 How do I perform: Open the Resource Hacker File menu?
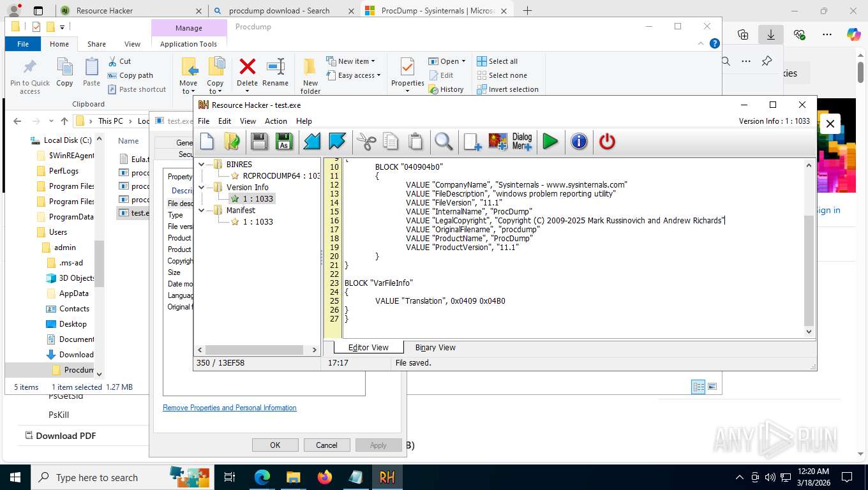coord(204,121)
